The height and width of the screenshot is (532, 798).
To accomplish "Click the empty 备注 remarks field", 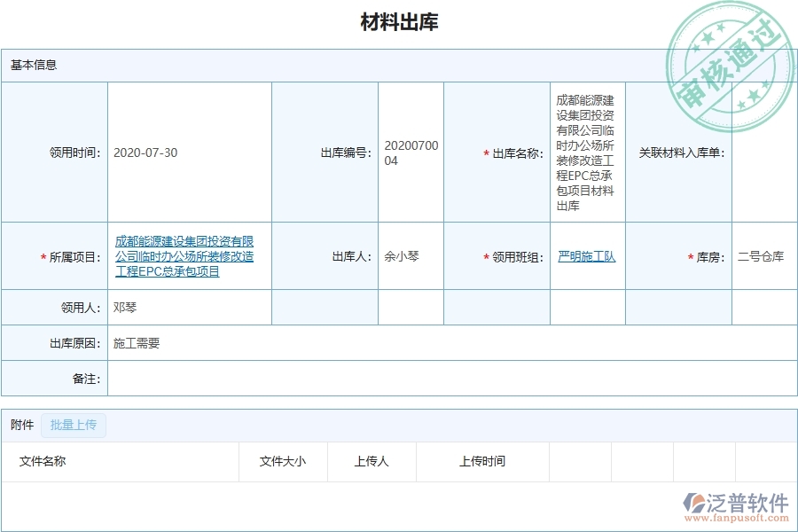I will tap(266, 379).
